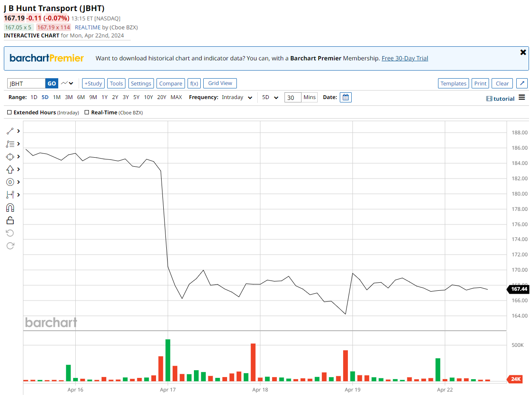Open the +Study button

93,83
